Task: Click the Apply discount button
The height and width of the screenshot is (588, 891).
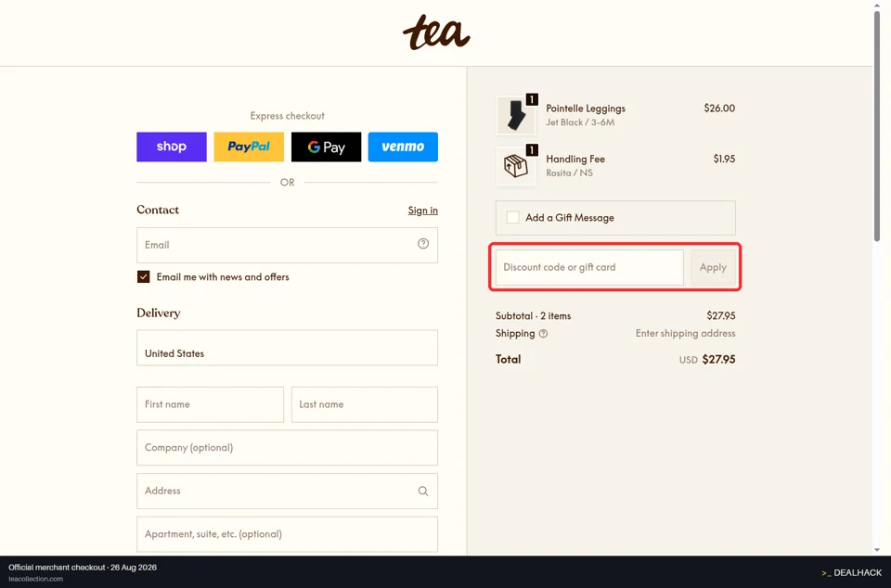Action: (x=713, y=267)
